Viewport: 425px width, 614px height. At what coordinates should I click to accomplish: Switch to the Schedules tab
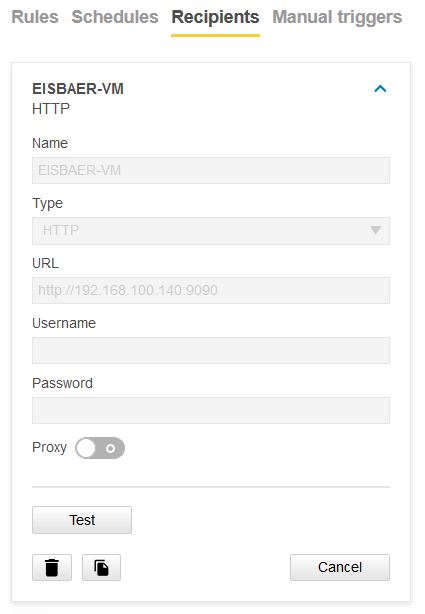(x=115, y=17)
